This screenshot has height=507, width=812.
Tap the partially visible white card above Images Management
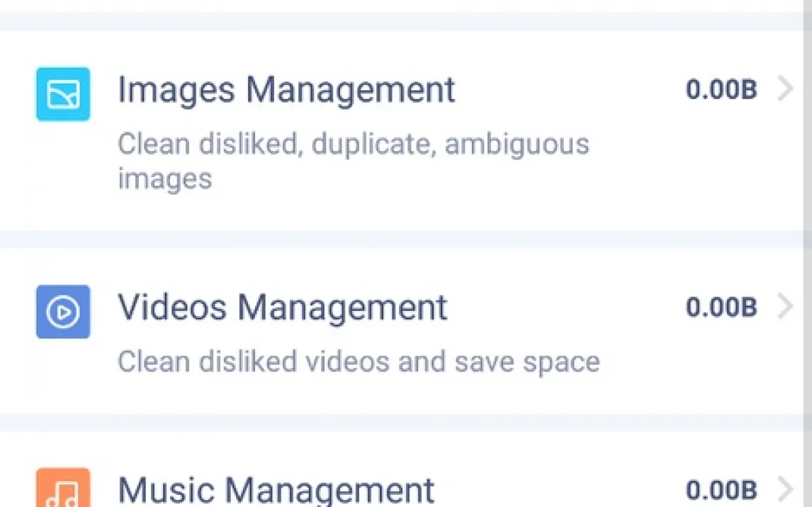pyautogui.click(x=402, y=6)
